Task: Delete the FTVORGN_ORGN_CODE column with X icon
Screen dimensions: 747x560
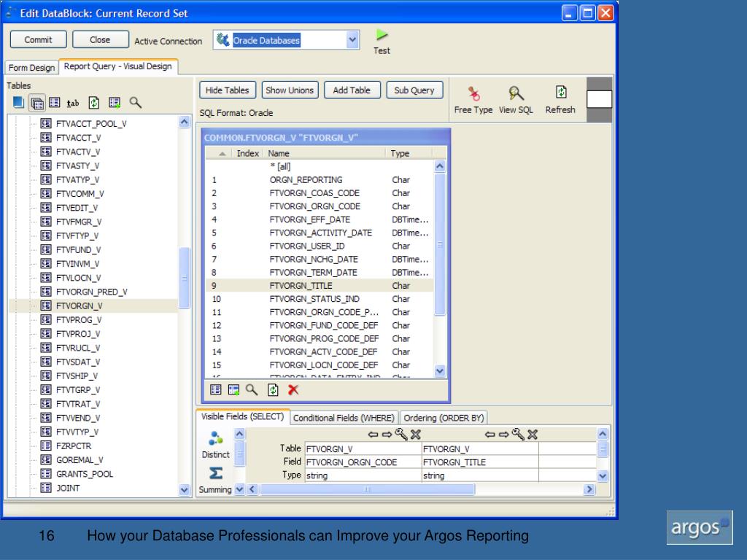Action: (x=415, y=435)
